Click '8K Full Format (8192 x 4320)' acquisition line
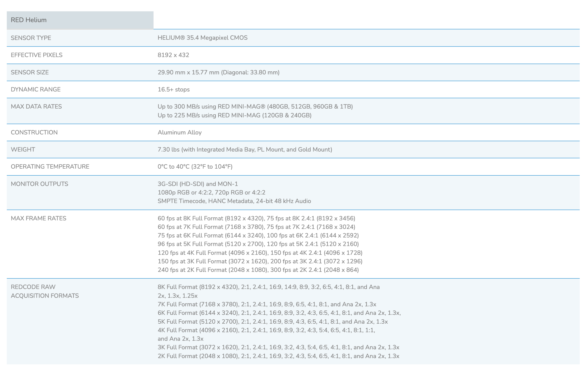Image resolution: width=587 pixels, height=392 pixels. [x=269, y=287]
